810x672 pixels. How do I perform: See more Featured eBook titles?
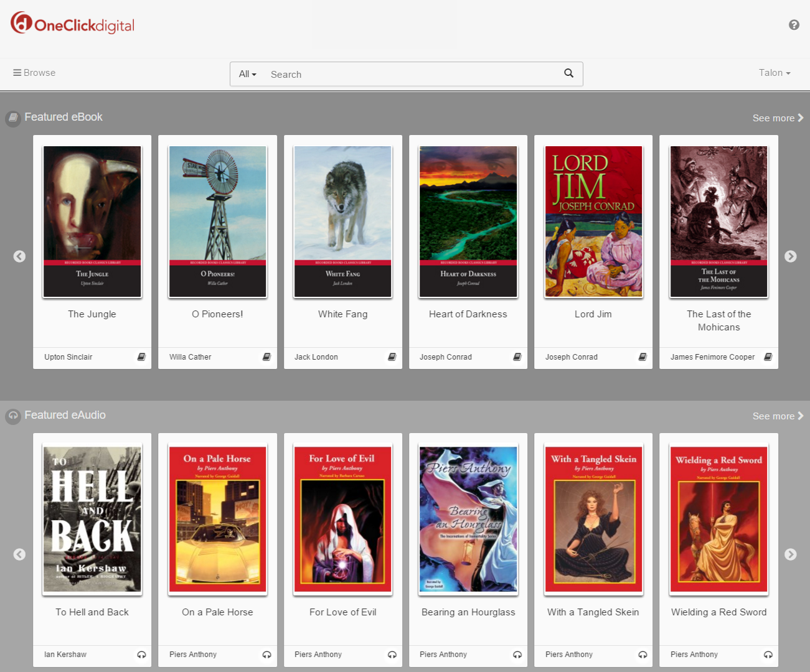click(778, 118)
